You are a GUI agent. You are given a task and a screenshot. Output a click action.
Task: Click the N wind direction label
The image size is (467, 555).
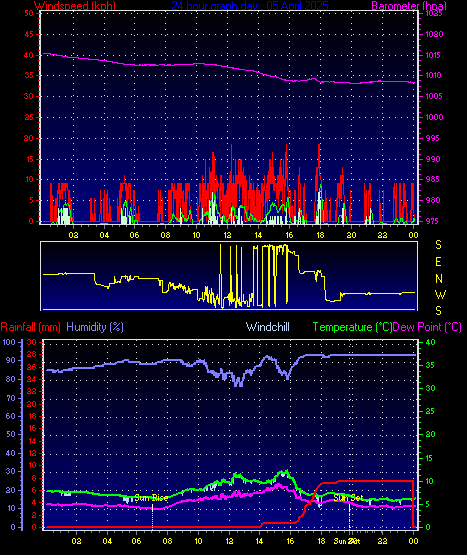pos(439,279)
